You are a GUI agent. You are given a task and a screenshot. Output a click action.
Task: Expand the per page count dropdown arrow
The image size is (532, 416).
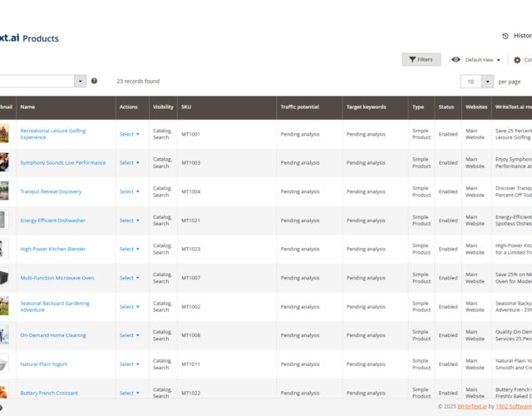coord(487,82)
